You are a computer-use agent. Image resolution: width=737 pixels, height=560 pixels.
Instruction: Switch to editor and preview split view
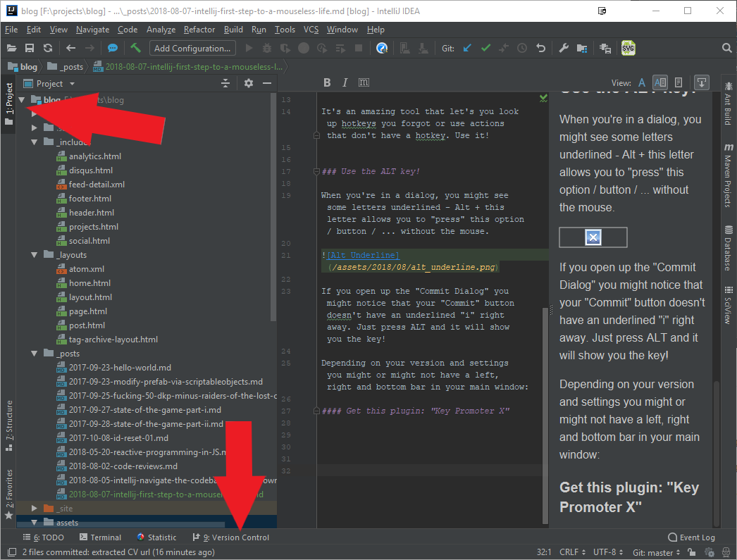coord(659,83)
